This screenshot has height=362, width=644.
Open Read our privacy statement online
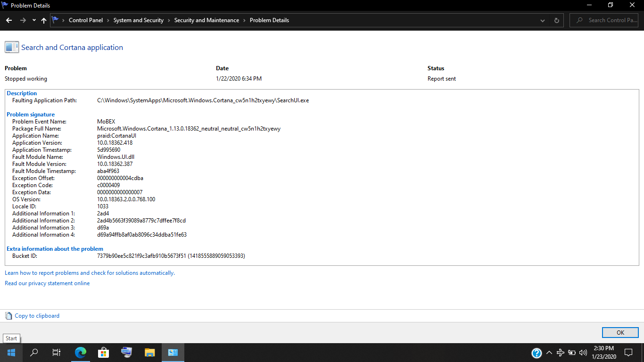coord(47,283)
